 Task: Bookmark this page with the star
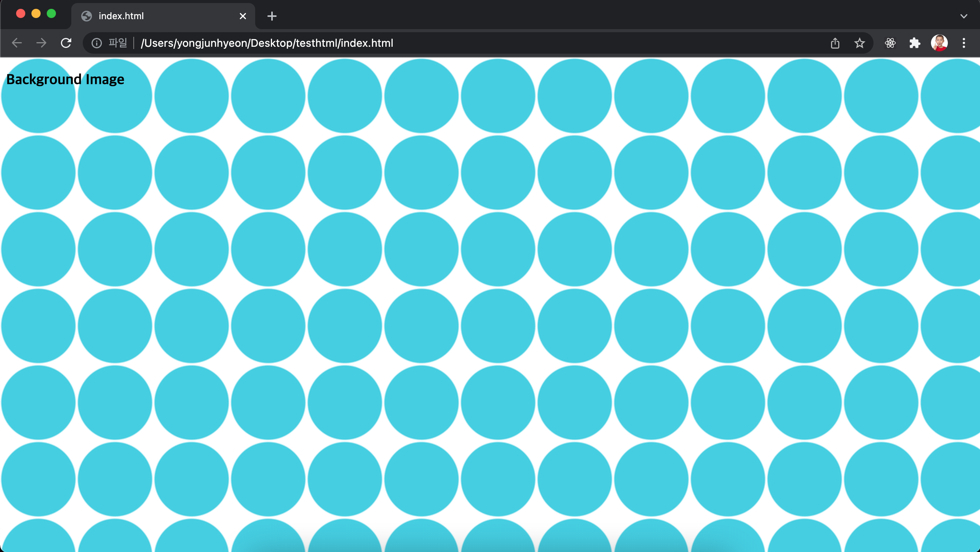click(860, 43)
